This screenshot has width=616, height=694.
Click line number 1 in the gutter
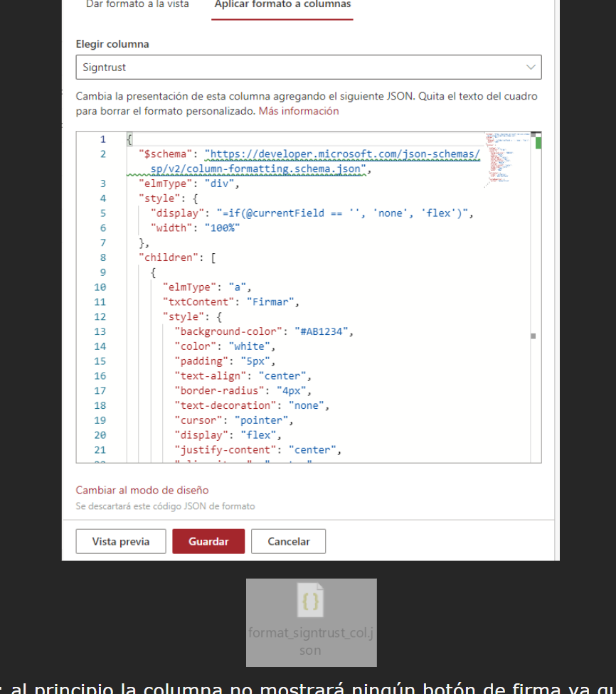point(102,139)
